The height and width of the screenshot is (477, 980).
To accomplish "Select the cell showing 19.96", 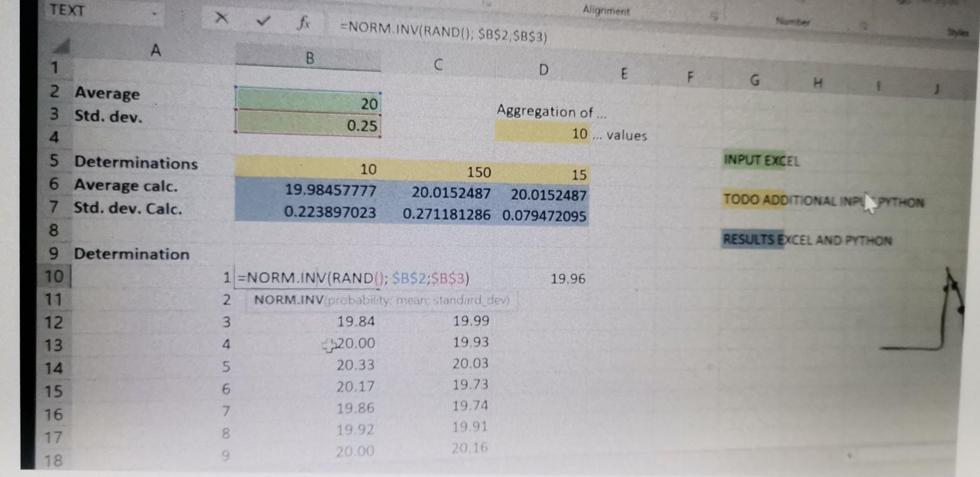I will pyautogui.click(x=568, y=279).
